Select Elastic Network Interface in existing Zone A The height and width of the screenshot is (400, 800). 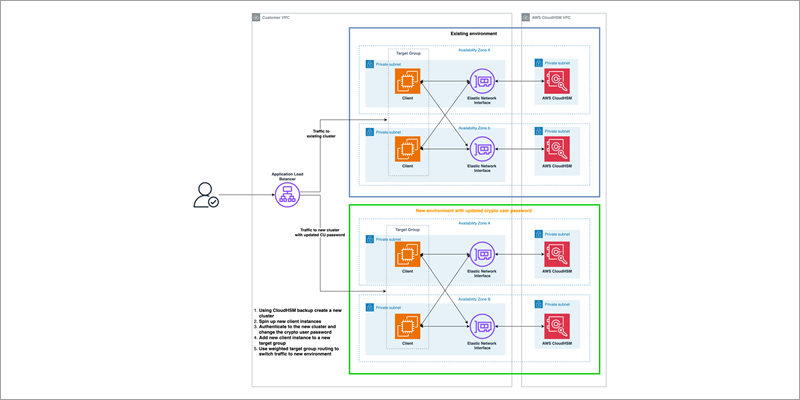482,82
